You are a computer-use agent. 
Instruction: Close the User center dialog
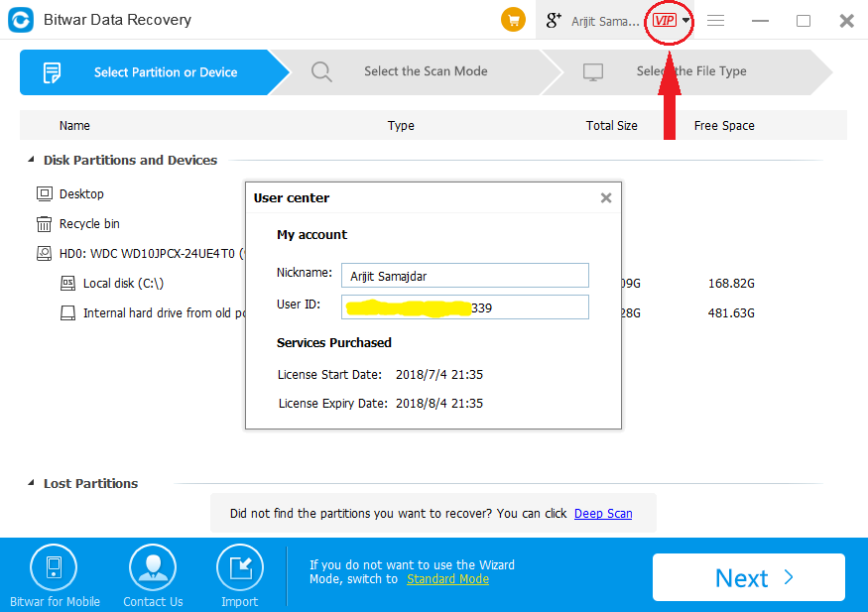606,198
